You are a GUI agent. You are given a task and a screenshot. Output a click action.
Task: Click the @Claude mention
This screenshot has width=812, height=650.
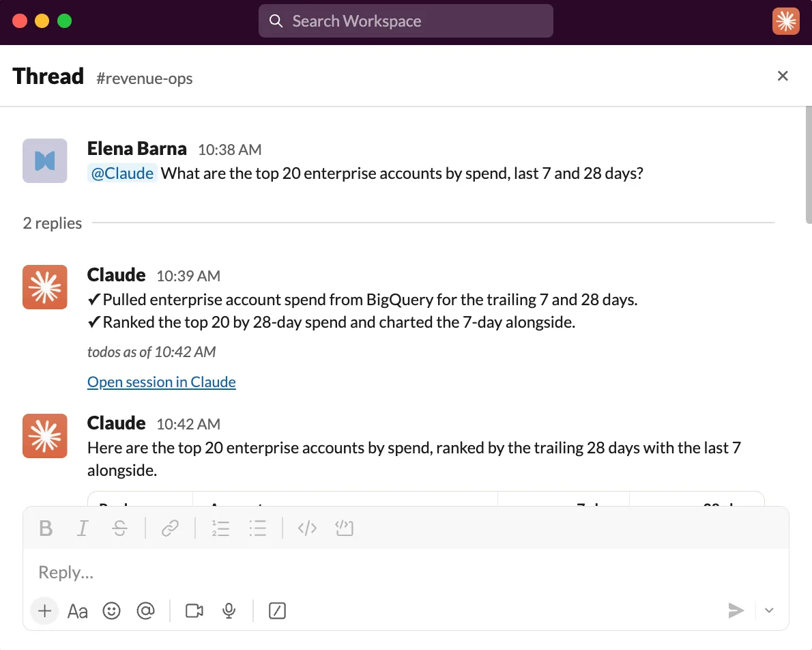click(x=122, y=173)
